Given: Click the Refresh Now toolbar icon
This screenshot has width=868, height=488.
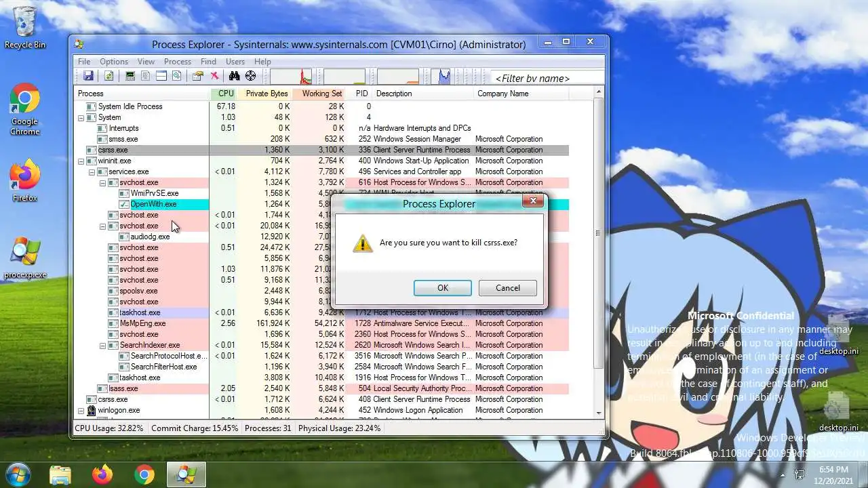Looking at the screenshot, I should click(x=108, y=76).
